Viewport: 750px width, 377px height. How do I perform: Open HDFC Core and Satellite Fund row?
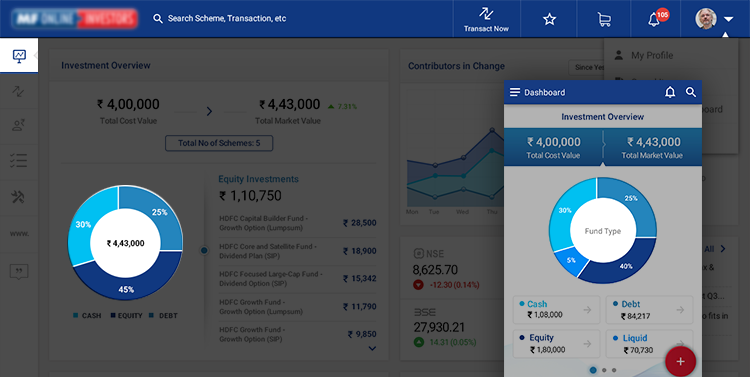[298, 251]
